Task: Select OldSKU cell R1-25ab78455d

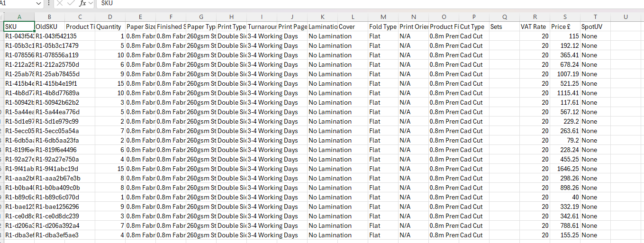Action: pyautogui.click(x=49, y=74)
